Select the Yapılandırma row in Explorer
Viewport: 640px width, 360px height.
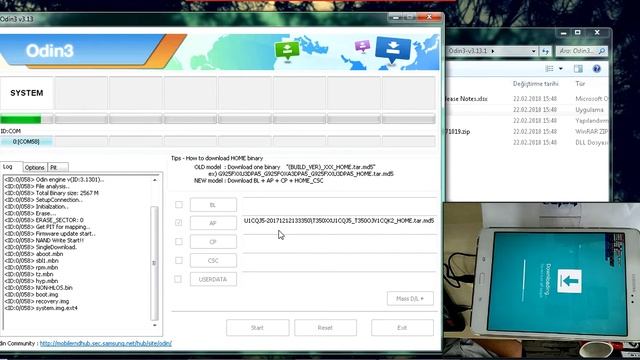click(x=527, y=121)
